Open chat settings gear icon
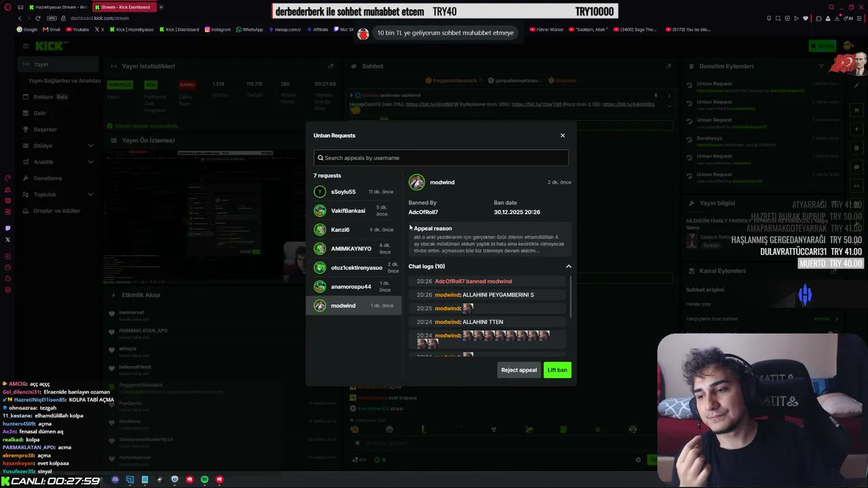Screen dimensions: 868x488 tap(637, 460)
